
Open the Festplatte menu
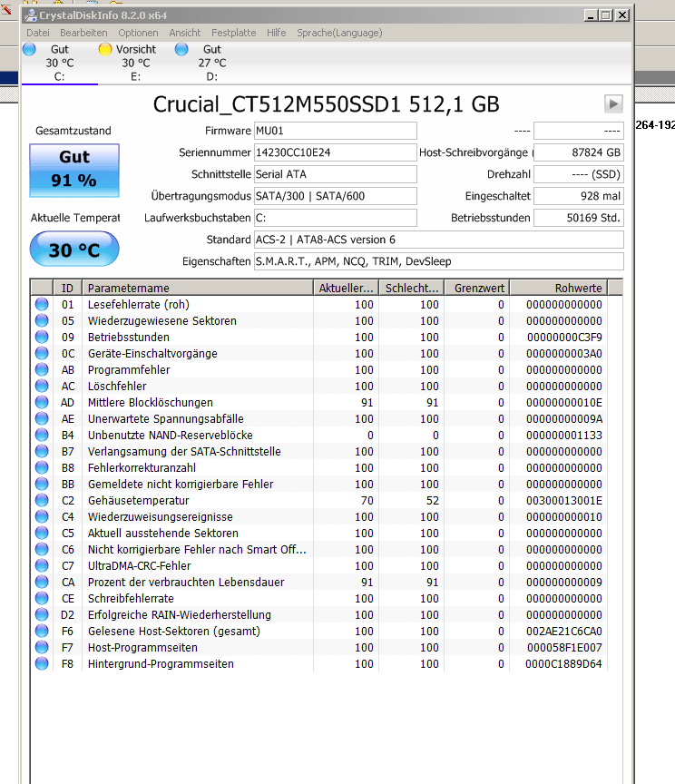[233, 33]
